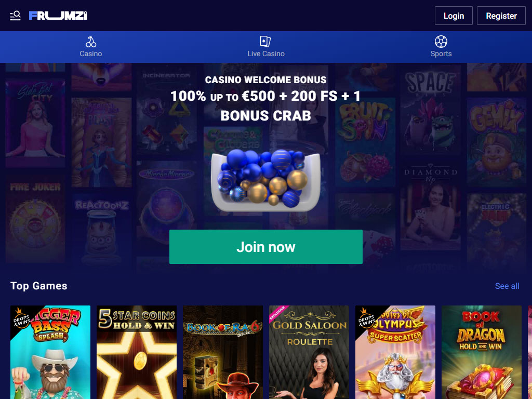Click the Login button

[454, 16]
